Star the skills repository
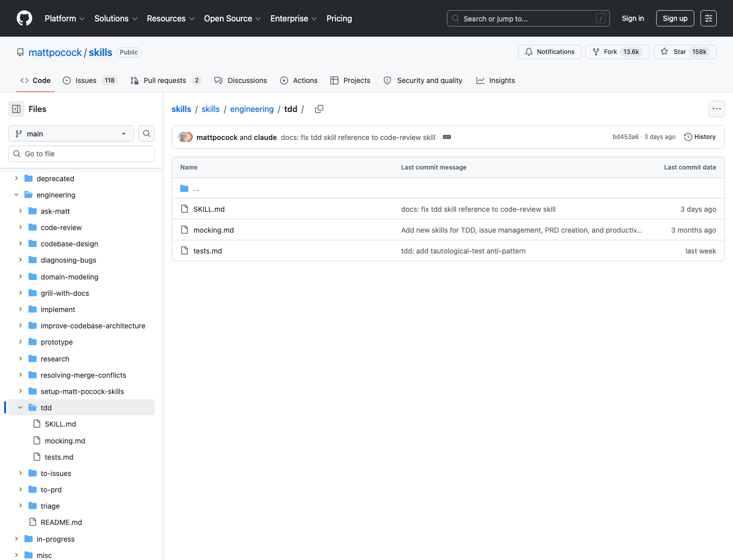The image size is (733, 560). pyautogui.click(x=685, y=52)
